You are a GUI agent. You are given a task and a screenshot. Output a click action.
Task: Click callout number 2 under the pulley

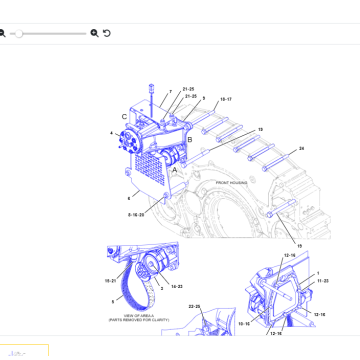pos(162,288)
